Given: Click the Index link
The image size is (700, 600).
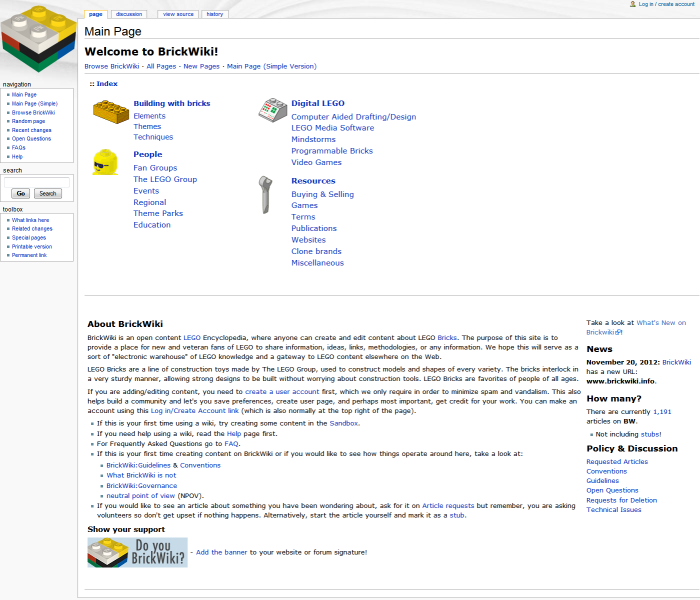Looking at the screenshot, I should click(107, 83).
